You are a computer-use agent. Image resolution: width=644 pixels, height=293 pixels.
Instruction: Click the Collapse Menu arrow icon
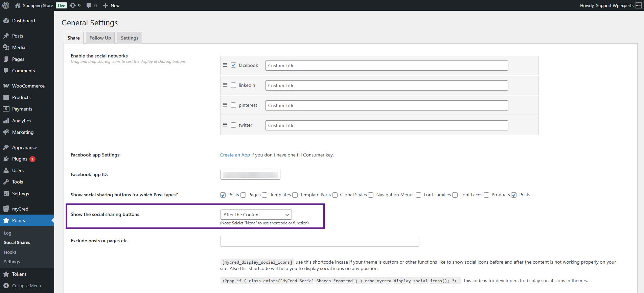[6, 286]
